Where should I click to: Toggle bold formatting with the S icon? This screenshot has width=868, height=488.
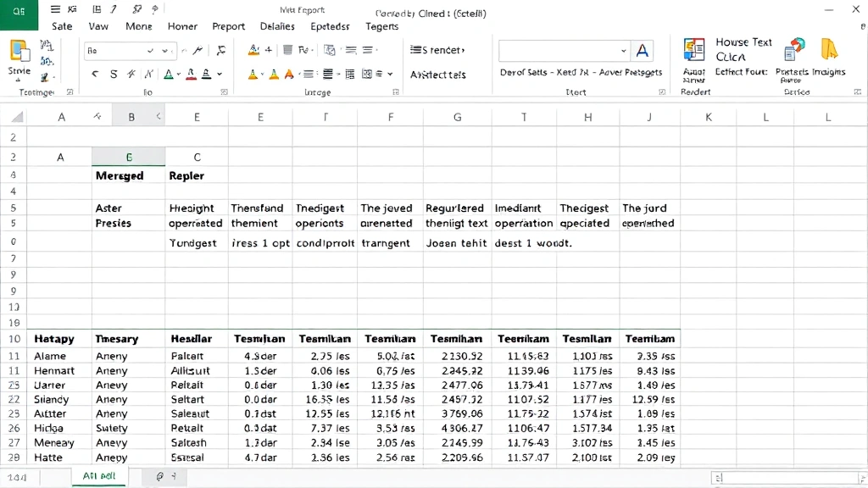coord(114,74)
